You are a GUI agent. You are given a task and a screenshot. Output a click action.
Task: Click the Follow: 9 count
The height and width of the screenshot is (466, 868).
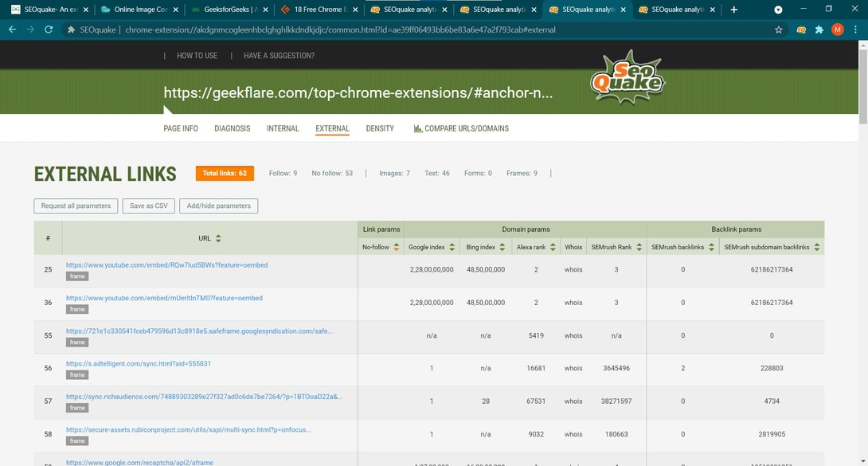[283, 173]
